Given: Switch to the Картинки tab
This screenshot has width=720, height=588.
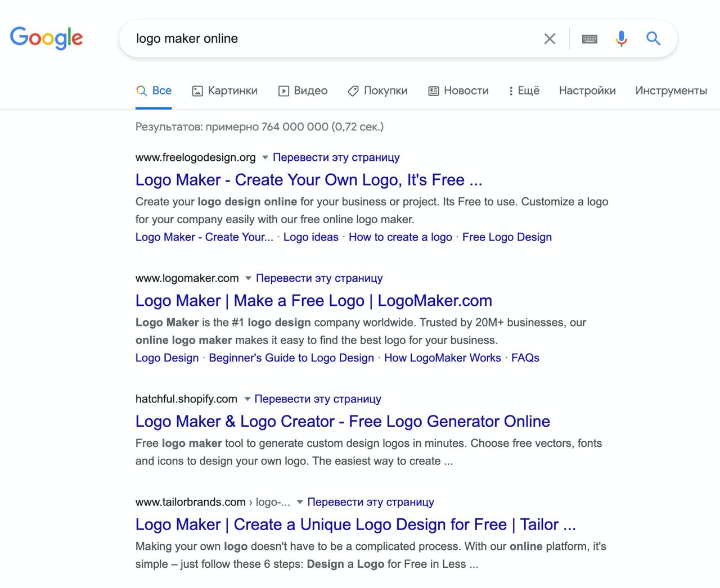Looking at the screenshot, I should (224, 91).
